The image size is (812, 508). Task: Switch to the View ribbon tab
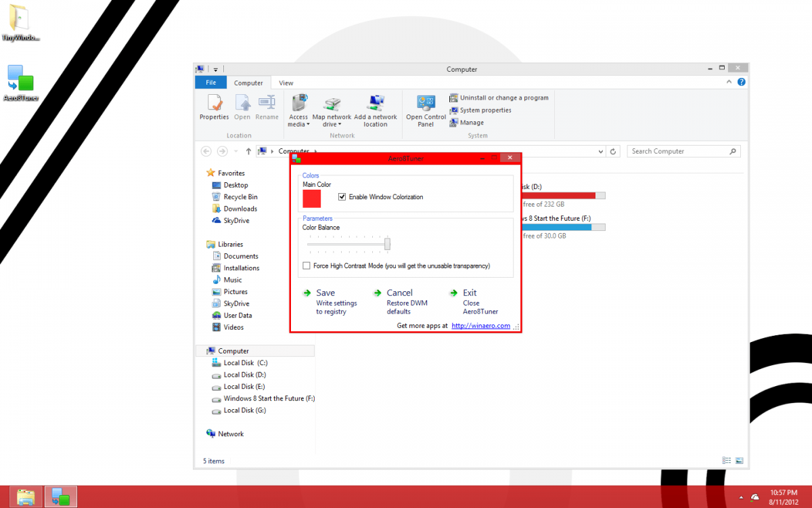286,83
